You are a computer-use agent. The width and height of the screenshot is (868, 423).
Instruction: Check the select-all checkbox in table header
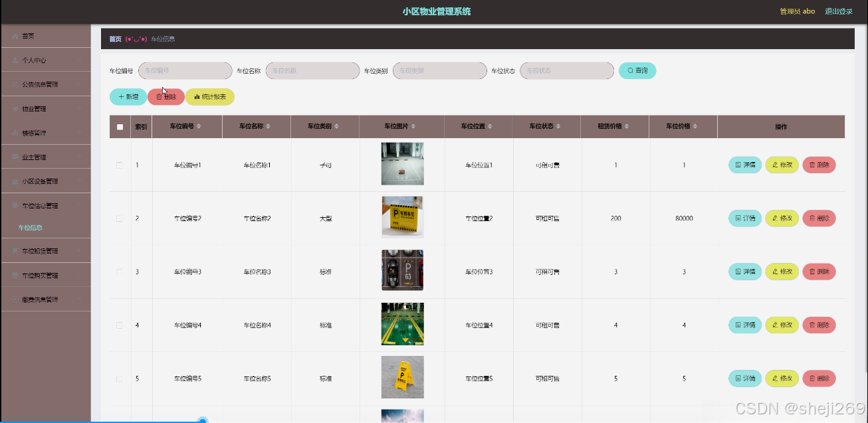(x=120, y=126)
